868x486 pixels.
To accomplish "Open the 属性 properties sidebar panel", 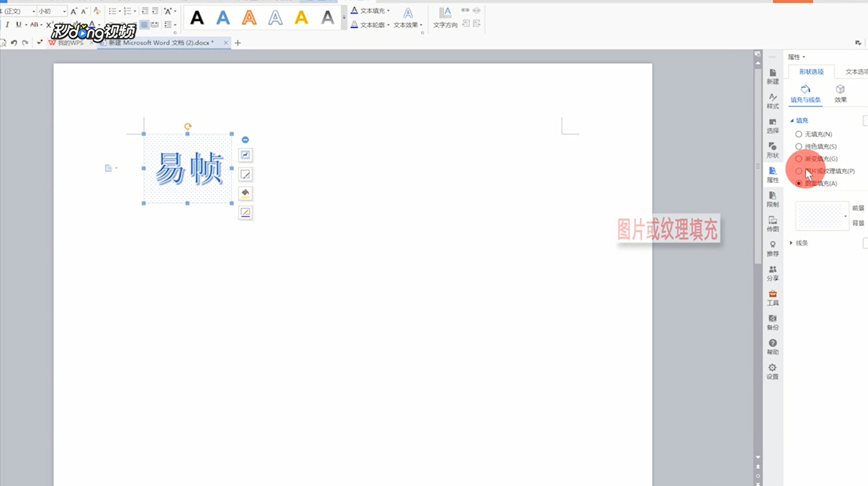I will [x=772, y=175].
